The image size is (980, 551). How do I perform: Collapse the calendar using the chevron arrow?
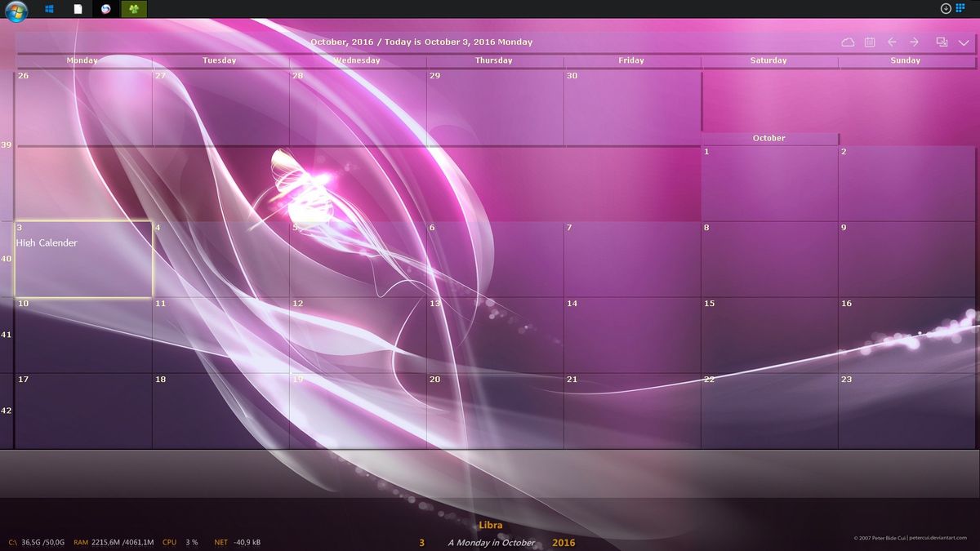pyautogui.click(x=964, y=42)
